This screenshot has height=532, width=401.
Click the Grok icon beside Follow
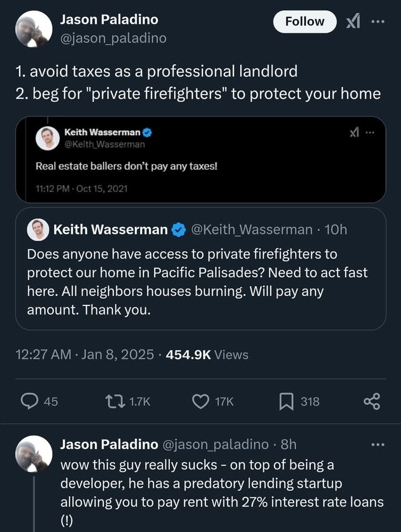[x=353, y=22]
